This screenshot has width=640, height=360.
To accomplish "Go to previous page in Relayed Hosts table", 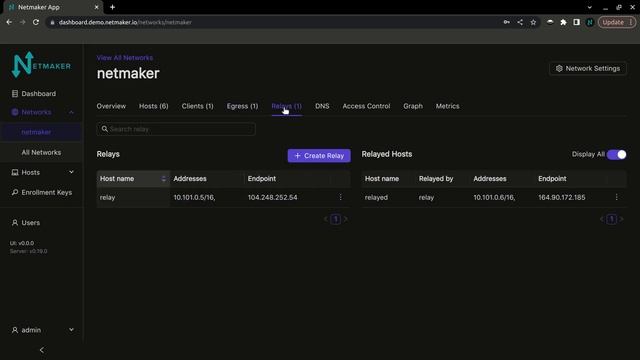I will pyautogui.click(x=602, y=219).
